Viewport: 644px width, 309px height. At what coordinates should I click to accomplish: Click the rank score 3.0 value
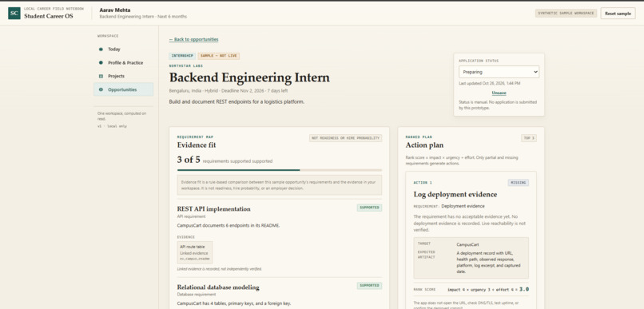[523, 289]
